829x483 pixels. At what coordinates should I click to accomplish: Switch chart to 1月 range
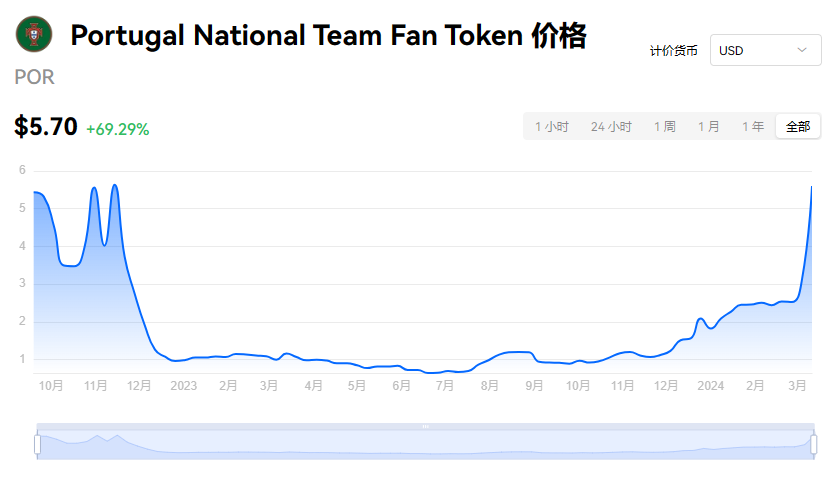point(708,127)
